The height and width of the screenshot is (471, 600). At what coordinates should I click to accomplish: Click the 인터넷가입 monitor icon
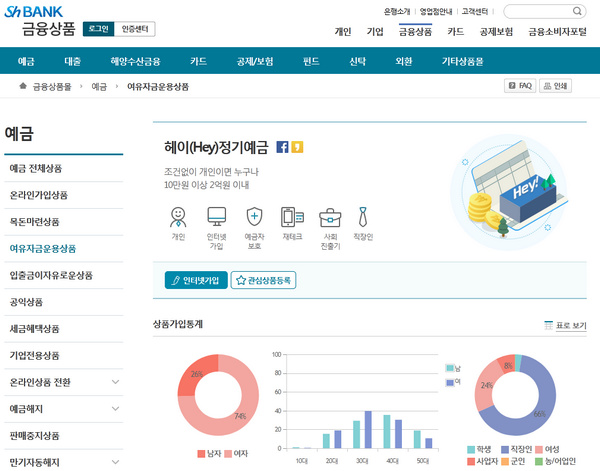click(x=217, y=217)
